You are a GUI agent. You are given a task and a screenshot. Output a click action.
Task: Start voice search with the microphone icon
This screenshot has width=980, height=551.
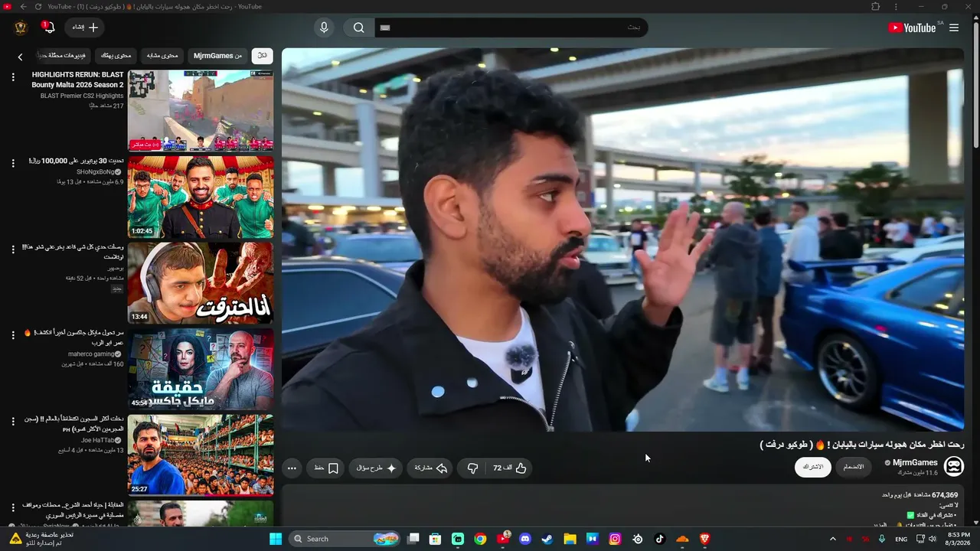[x=324, y=28]
